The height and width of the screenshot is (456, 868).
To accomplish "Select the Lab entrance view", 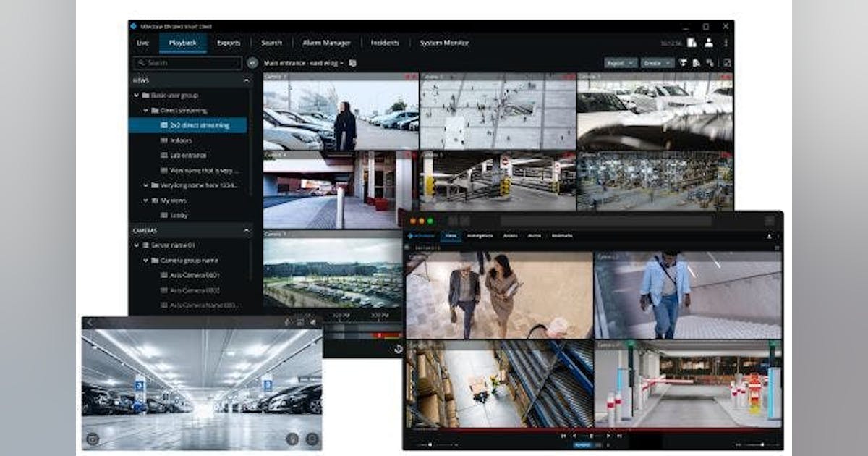I will (188, 156).
